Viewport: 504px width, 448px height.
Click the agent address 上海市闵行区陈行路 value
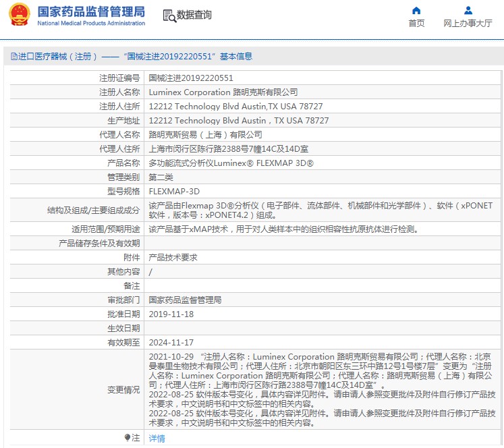tap(229, 149)
